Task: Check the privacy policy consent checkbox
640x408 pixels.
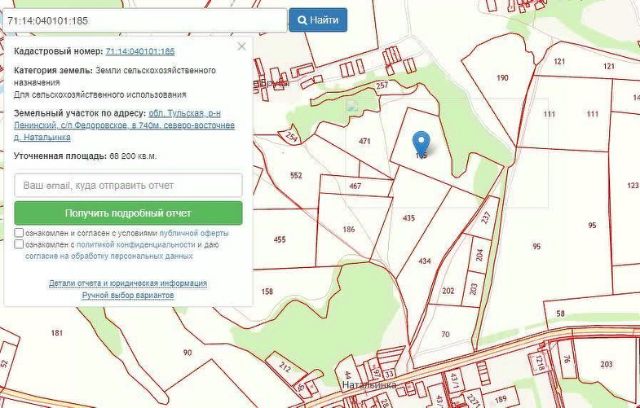Action: click(x=19, y=244)
